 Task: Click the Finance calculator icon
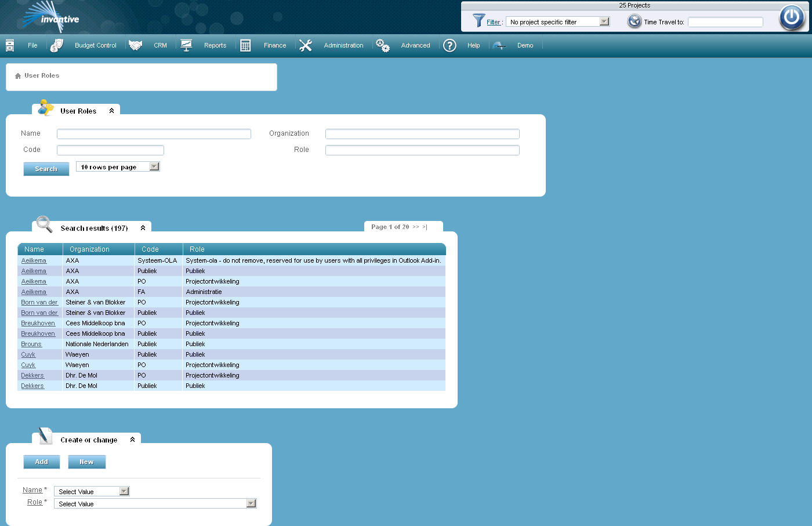point(245,45)
